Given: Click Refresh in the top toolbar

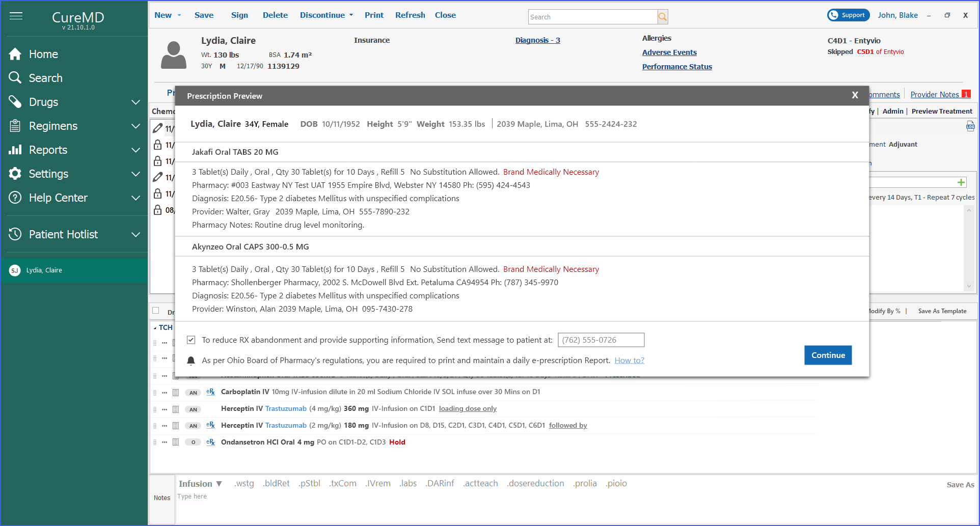Looking at the screenshot, I should (410, 15).
